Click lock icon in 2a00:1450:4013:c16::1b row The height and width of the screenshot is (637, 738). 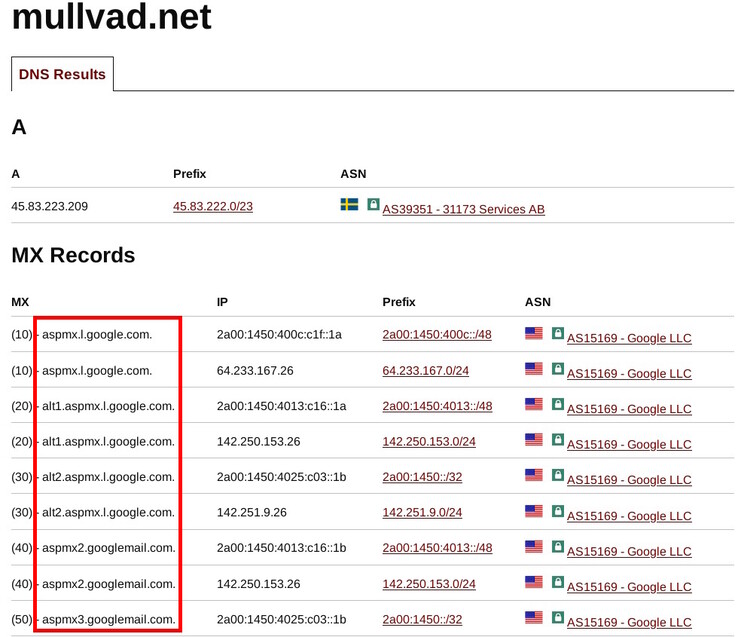coord(558,547)
